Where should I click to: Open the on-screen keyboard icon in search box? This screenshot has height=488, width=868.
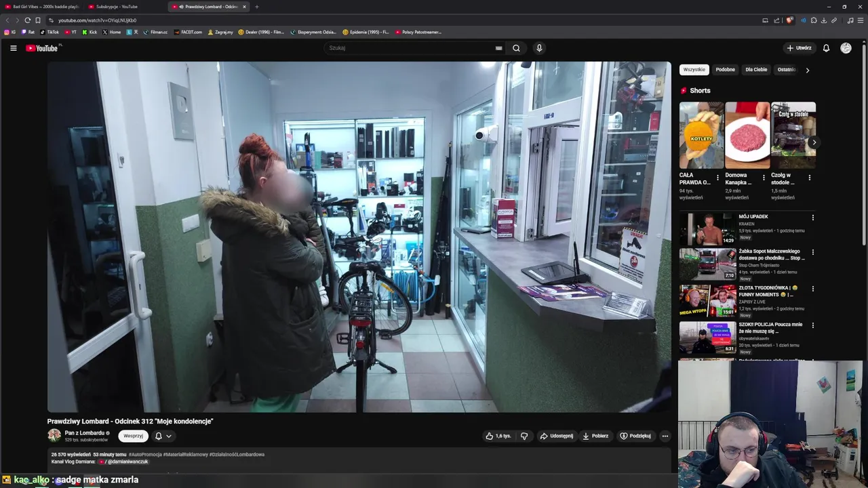coord(498,48)
